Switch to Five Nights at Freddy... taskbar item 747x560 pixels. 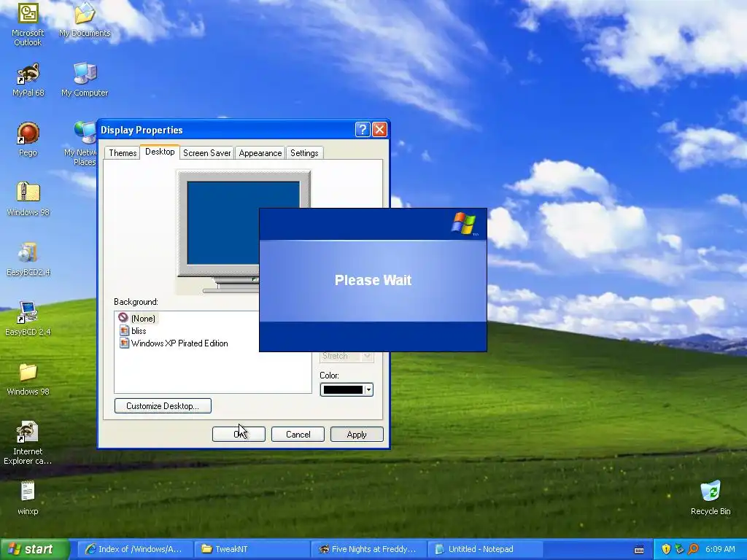pos(368,549)
